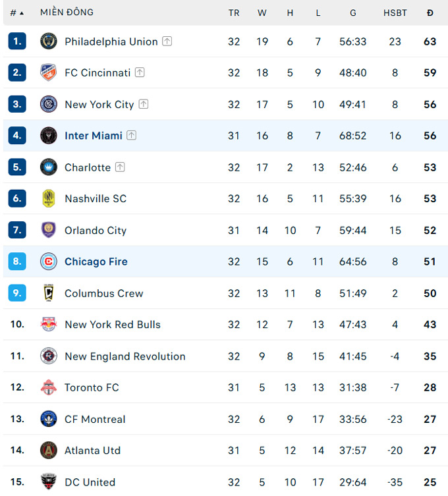Click the TR matches played header

(x=234, y=13)
